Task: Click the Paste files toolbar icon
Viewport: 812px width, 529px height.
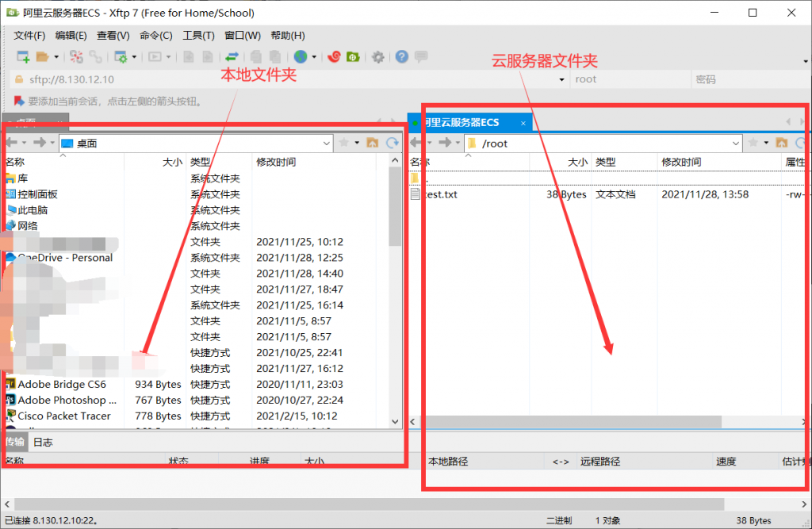Action: click(275, 56)
